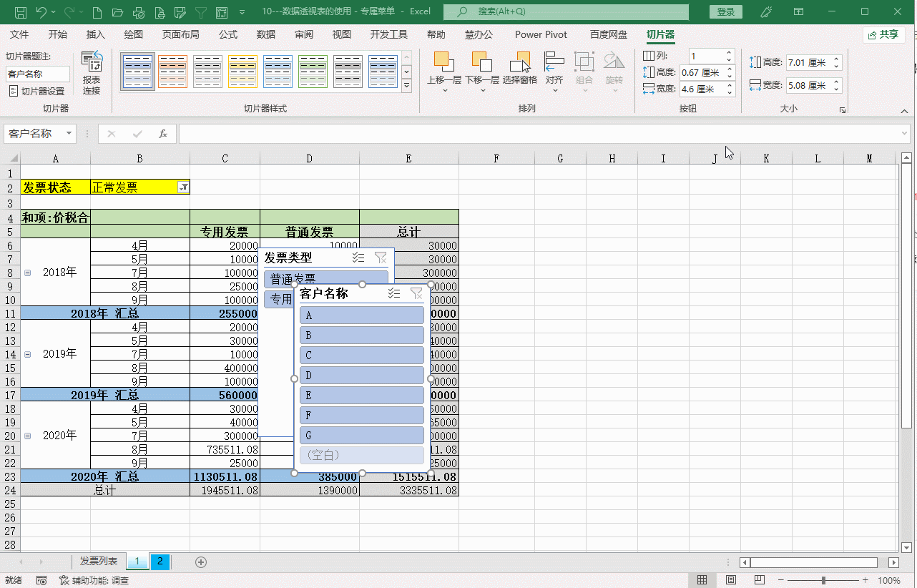Click the pen/ink icon in title bar
The width and height of the screenshot is (917, 588).
coord(766,12)
